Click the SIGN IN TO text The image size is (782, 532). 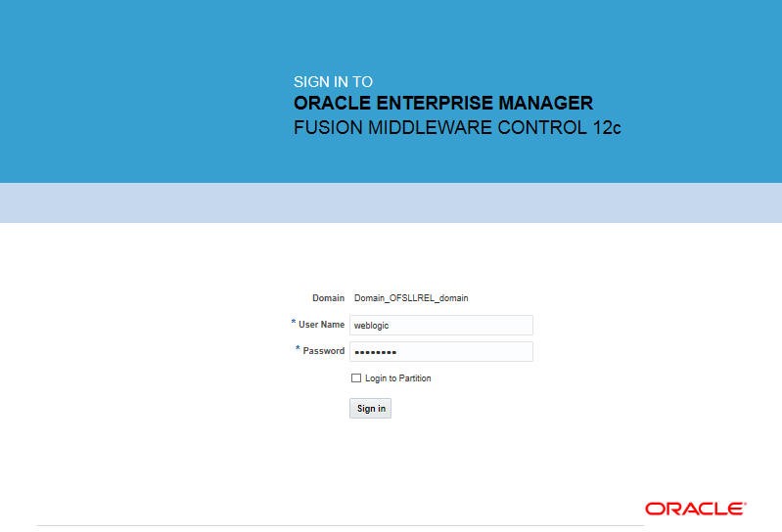(333, 82)
